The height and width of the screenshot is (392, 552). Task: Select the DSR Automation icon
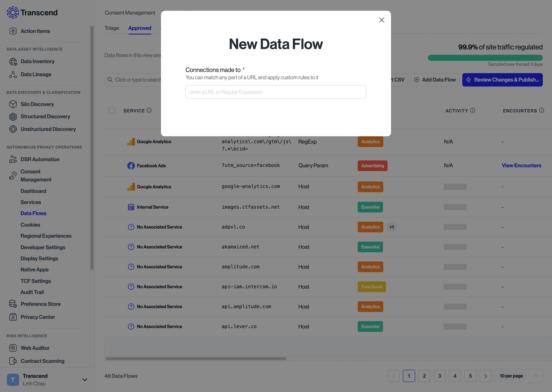13,159
